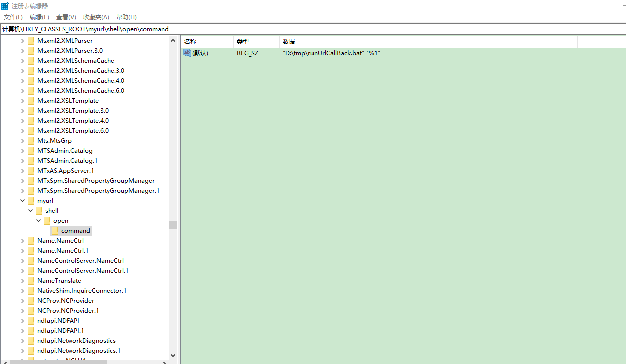Click the 数据 column header
Image resolution: width=626 pixels, height=364 pixels.
pyautogui.click(x=428, y=42)
